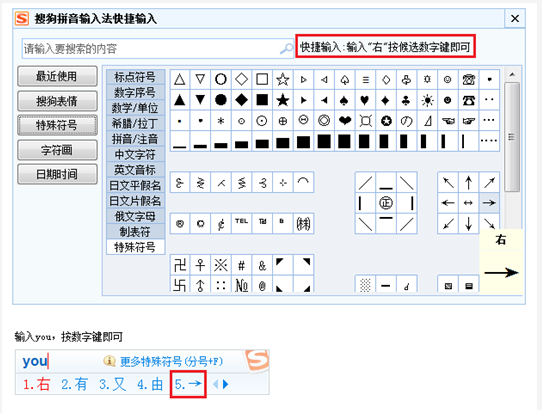Choose candidate 4.由 in IME bar
This screenshot has height=413, width=542.
[x=150, y=384]
